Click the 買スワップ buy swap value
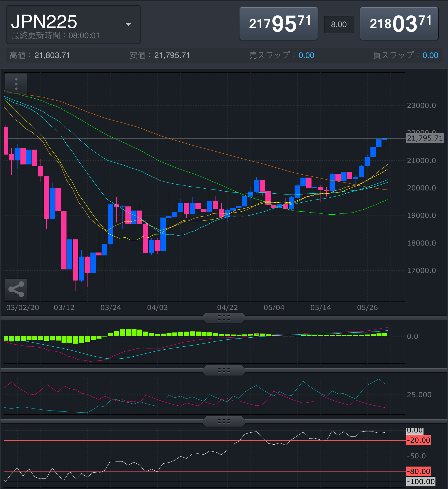448x489 pixels. point(430,55)
